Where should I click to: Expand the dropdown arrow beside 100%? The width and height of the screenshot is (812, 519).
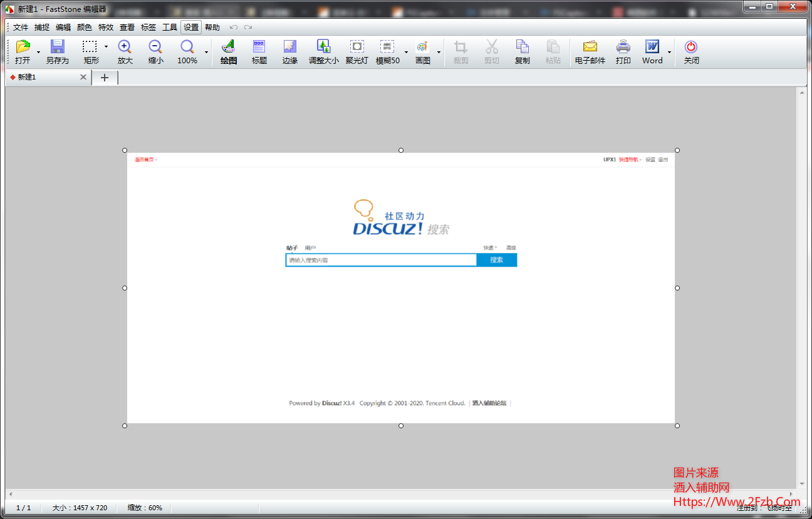click(x=207, y=52)
